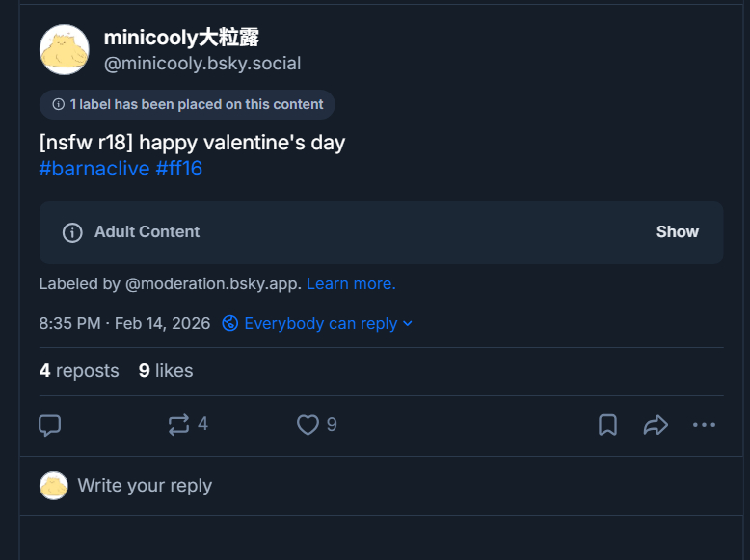This screenshot has width=750, height=560.
Task: Click the minicooly display name
Action: pos(181,38)
